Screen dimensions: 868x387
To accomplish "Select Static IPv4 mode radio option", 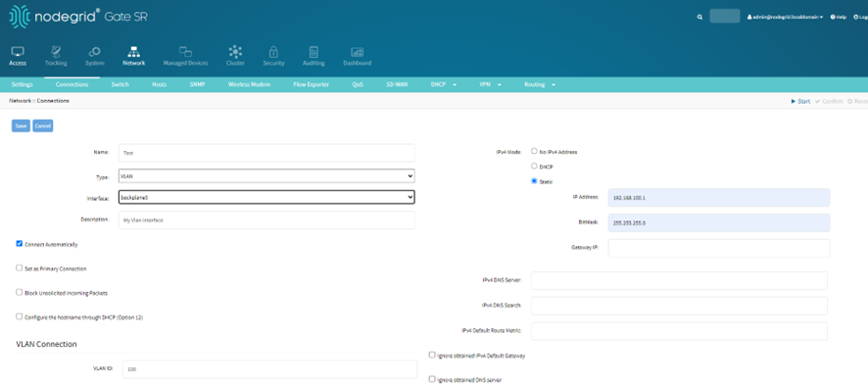I will coord(534,181).
